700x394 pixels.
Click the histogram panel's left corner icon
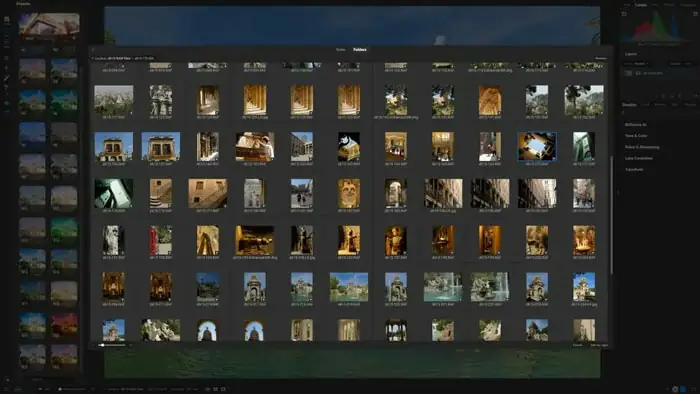(x=624, y=14)
